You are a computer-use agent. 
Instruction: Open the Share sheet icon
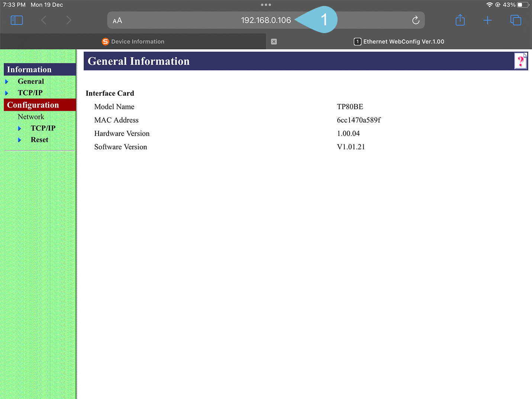[460, 20]
